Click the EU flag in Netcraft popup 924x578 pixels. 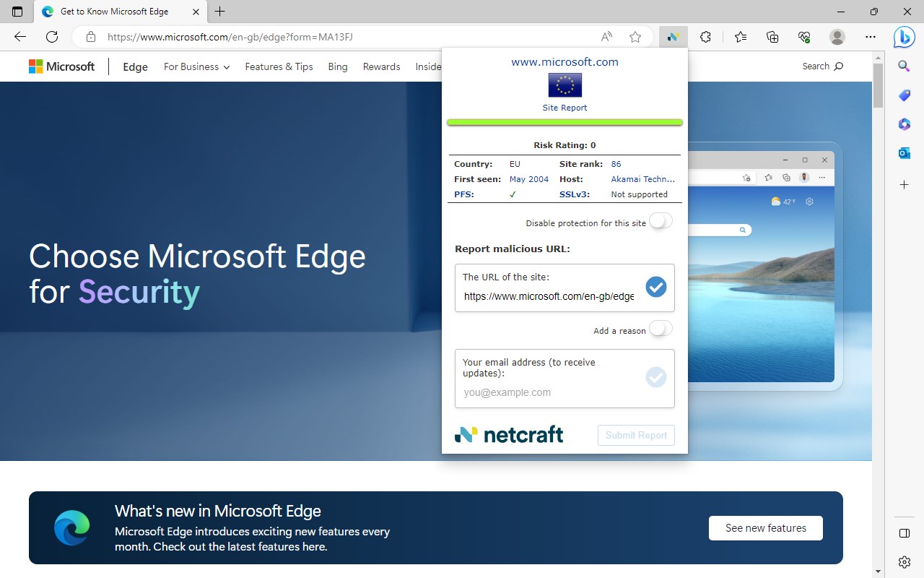[x=565, y=85]
